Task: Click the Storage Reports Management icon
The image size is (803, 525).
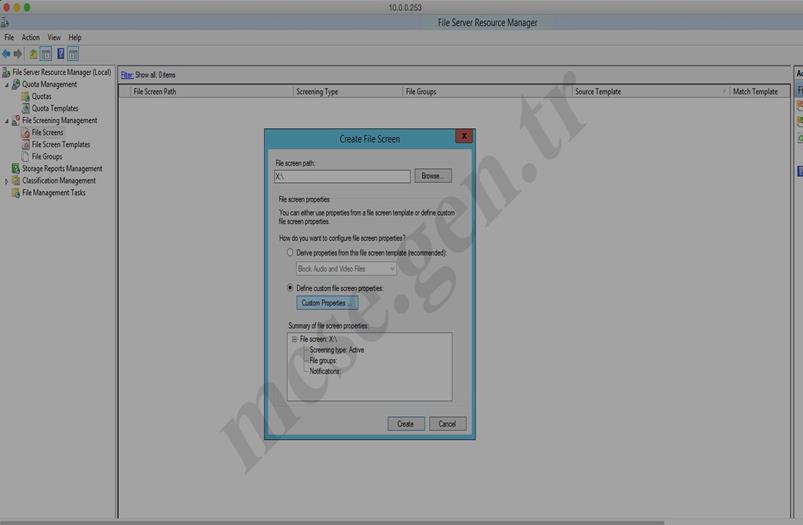Action: 16,169
